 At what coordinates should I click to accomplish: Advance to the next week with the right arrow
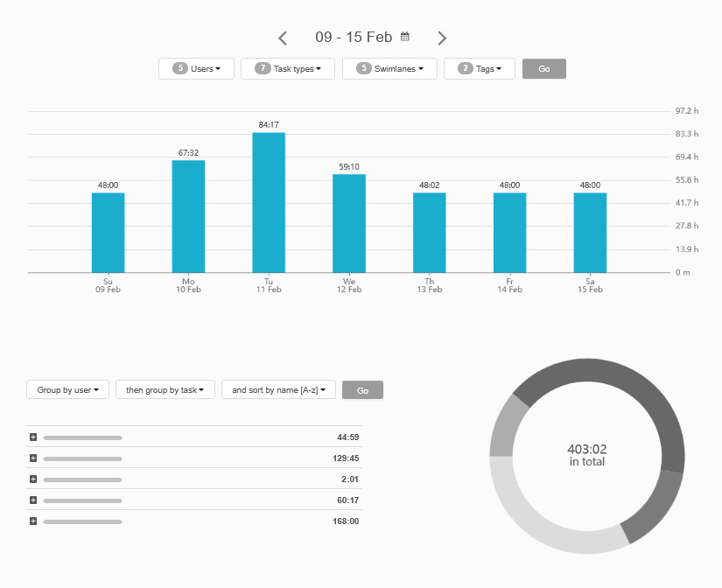click(x=442, y=38)
